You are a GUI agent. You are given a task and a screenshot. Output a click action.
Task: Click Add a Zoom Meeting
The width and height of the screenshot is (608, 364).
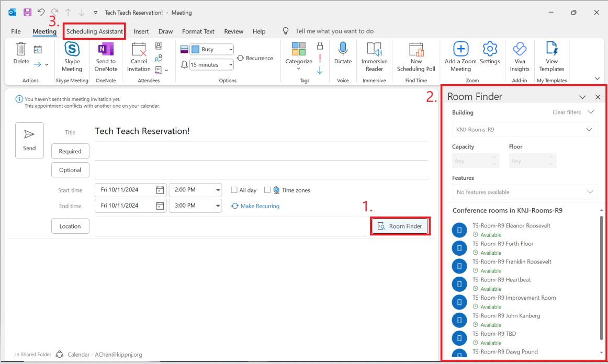pyautogui.click(x=460, y=50)
